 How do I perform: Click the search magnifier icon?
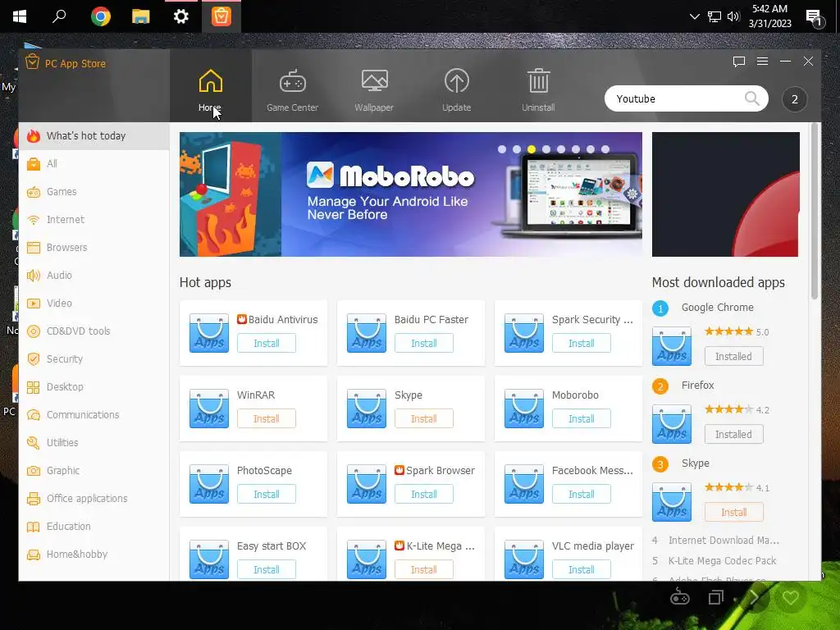pos(752,98)
